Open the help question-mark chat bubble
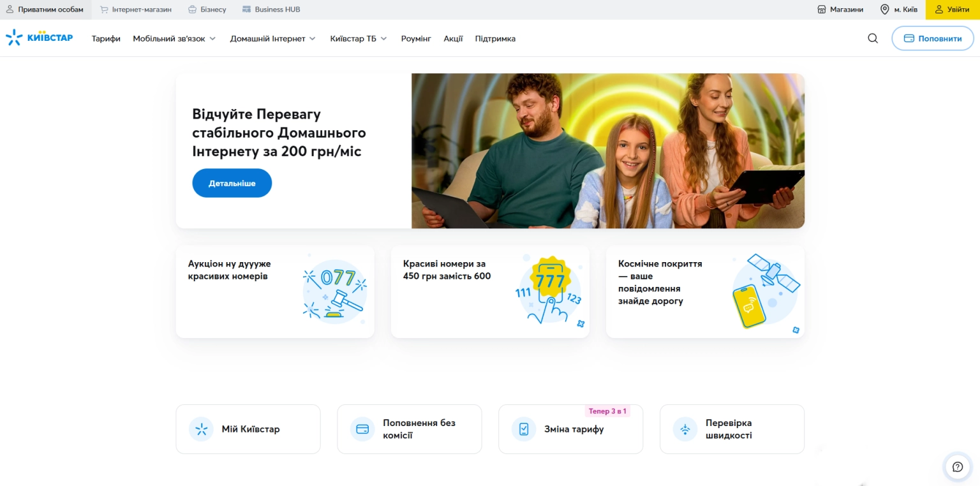This screenshot has width=980, height=486. point(957,467)
